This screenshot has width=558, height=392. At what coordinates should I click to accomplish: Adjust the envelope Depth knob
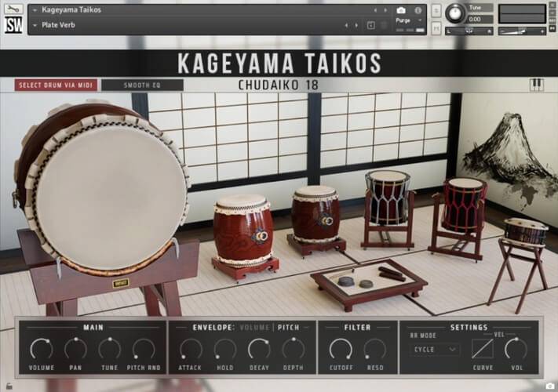(294, 349)
